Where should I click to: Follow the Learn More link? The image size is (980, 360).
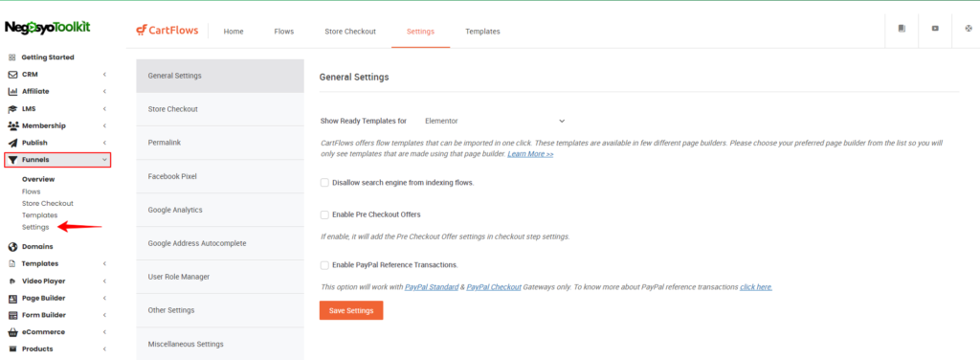tap(530, 154)
